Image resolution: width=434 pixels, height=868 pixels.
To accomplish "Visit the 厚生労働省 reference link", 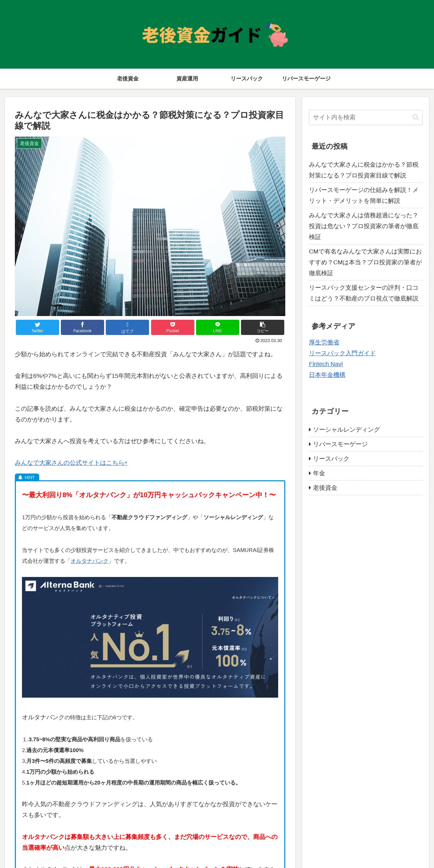I will click(x=324, y=342).
